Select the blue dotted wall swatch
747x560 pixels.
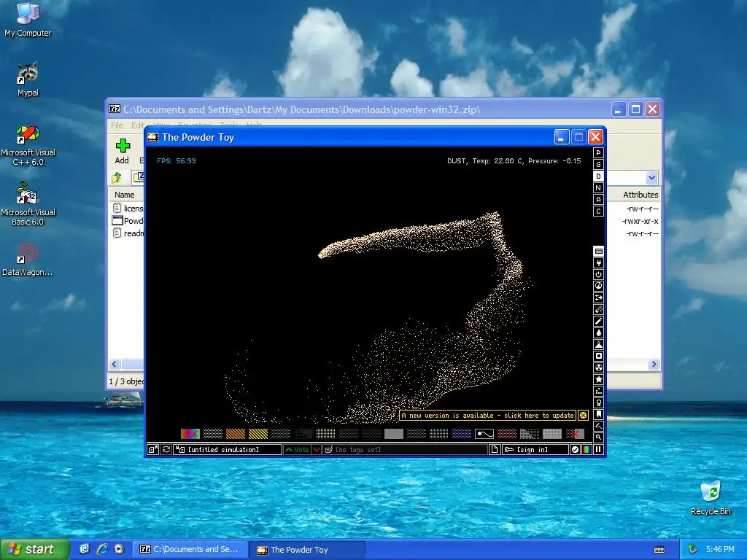[x=461, y=434]
